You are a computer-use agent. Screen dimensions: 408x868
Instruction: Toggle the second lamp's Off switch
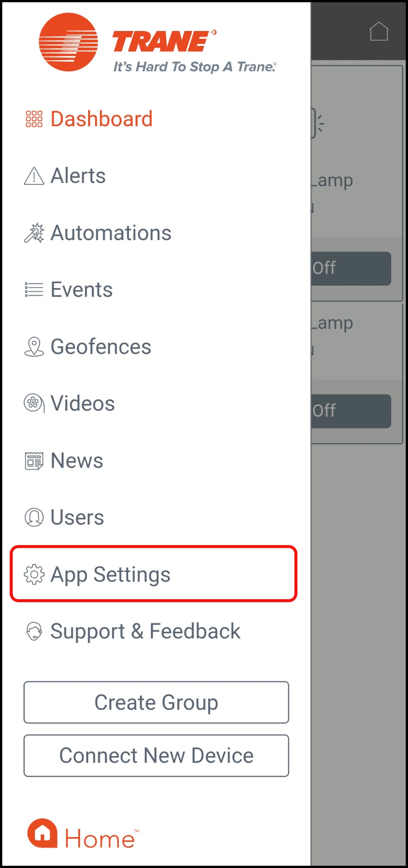click(351, 411)
